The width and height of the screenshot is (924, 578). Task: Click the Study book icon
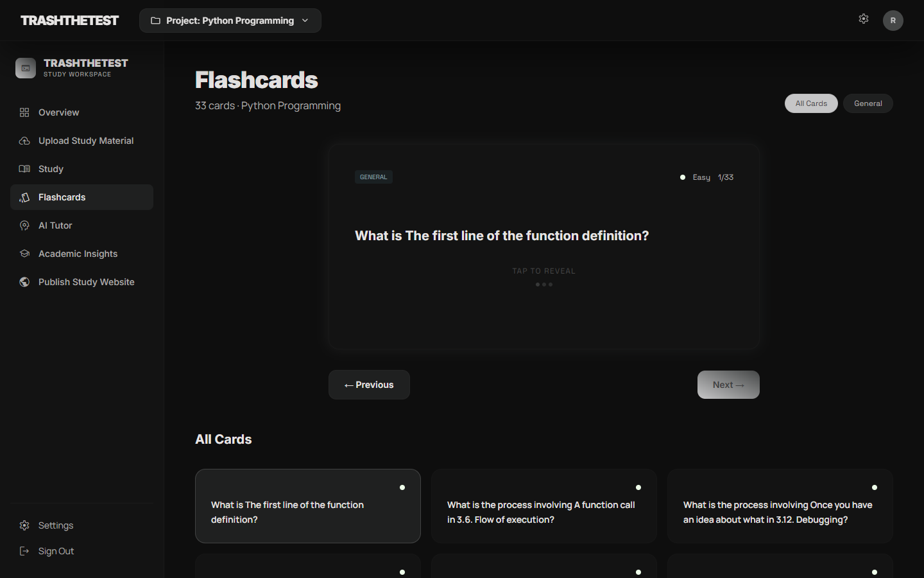[x=24, y=169]
